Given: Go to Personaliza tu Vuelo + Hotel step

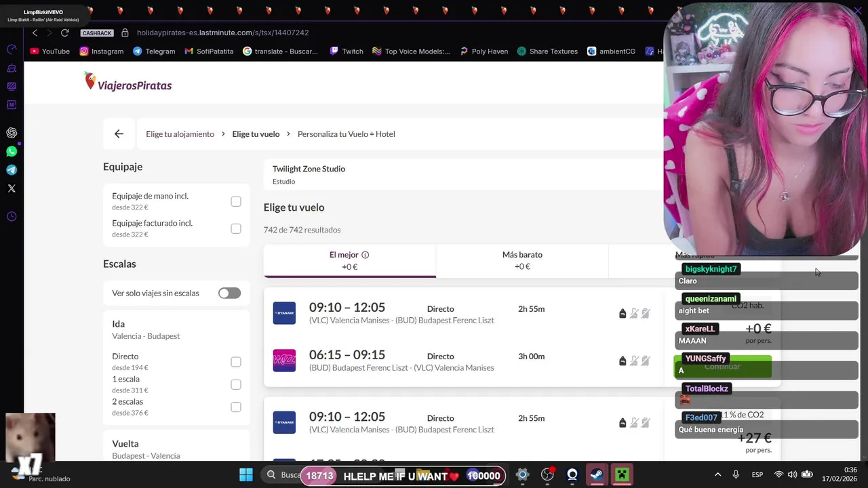Looking at the screenshot, I should click(x=346, y=134).
